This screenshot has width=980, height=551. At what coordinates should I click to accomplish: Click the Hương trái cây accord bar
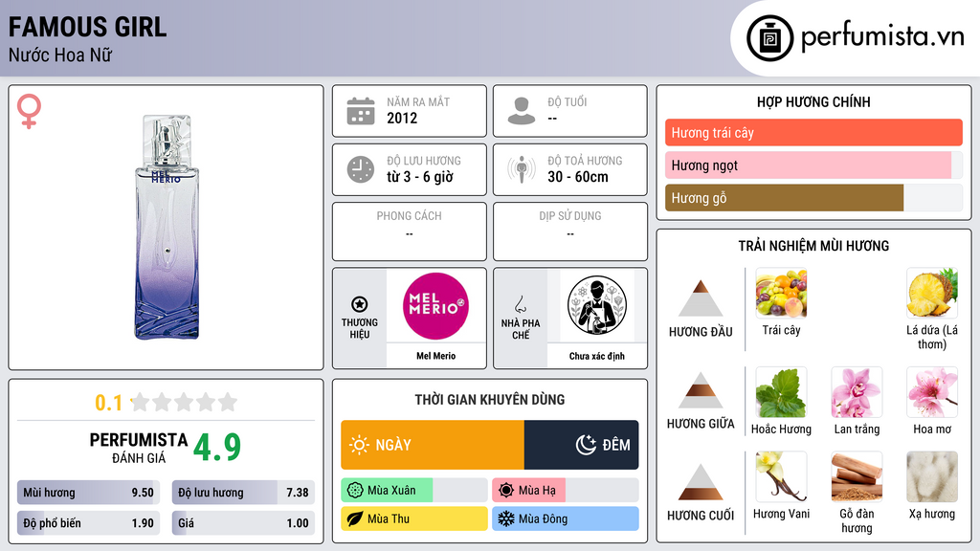(813, 132)
